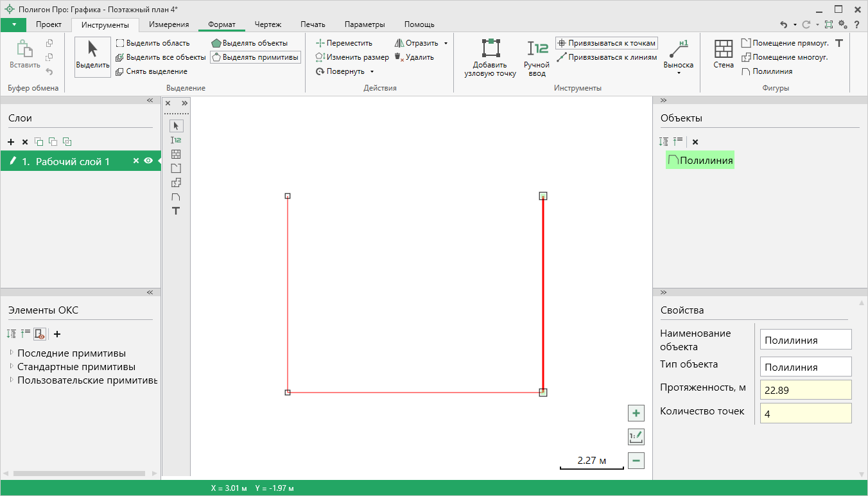This screenshot has width=868, height=496.
Task: Expand Стандартные примитивы tree node
Action: tap(12, 368)
